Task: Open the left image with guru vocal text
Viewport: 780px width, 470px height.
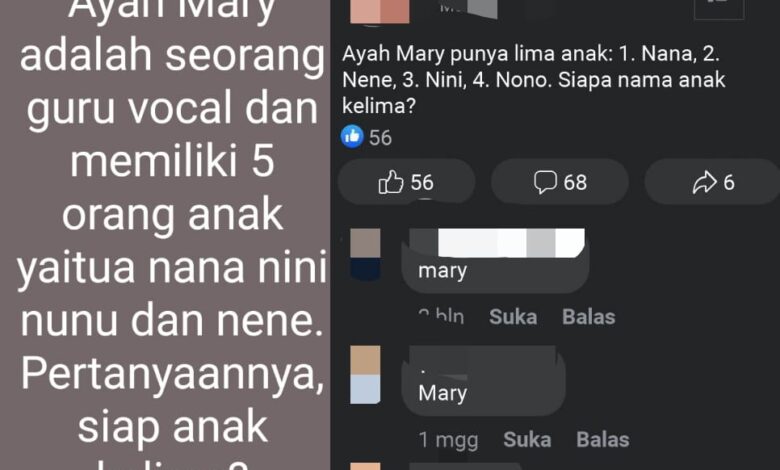Action: pyautogui.click(x=165, y=235)
